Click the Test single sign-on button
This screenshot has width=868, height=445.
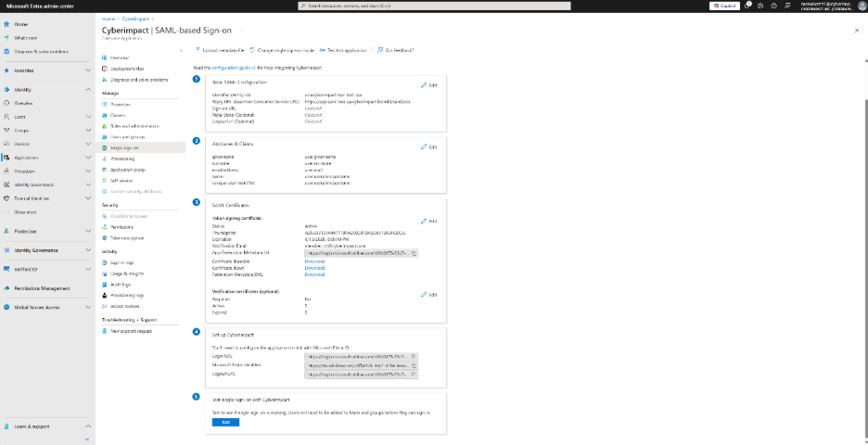click(225, 423)
